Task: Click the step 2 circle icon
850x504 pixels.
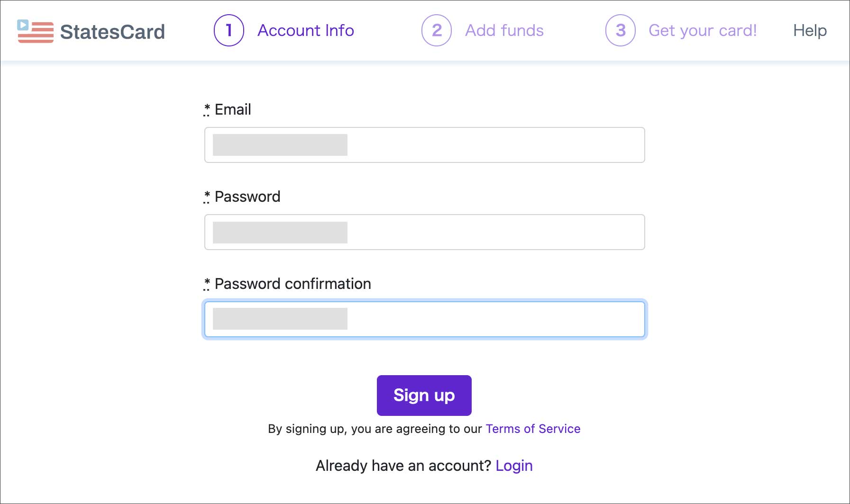Action: tap(437, 30)
